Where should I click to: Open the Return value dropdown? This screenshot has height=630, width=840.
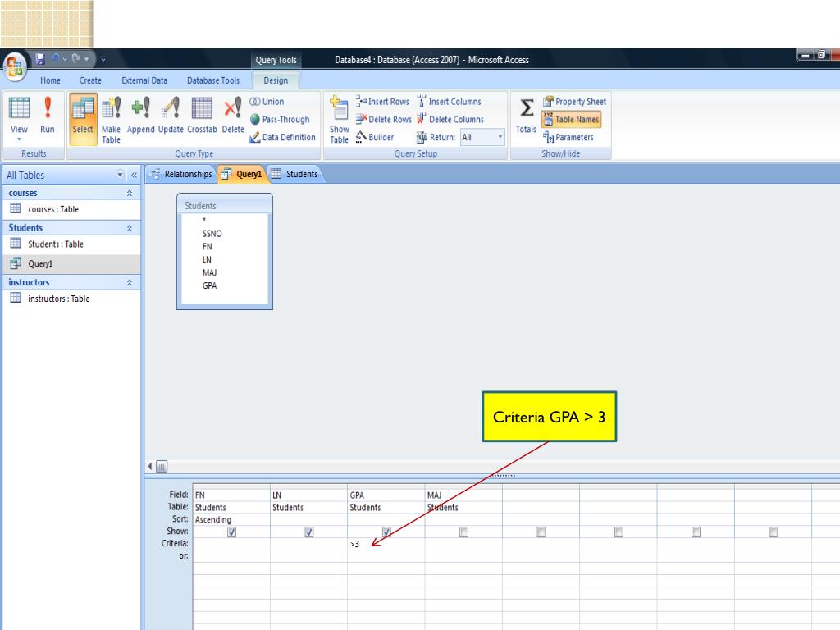(x=500, y=137)
